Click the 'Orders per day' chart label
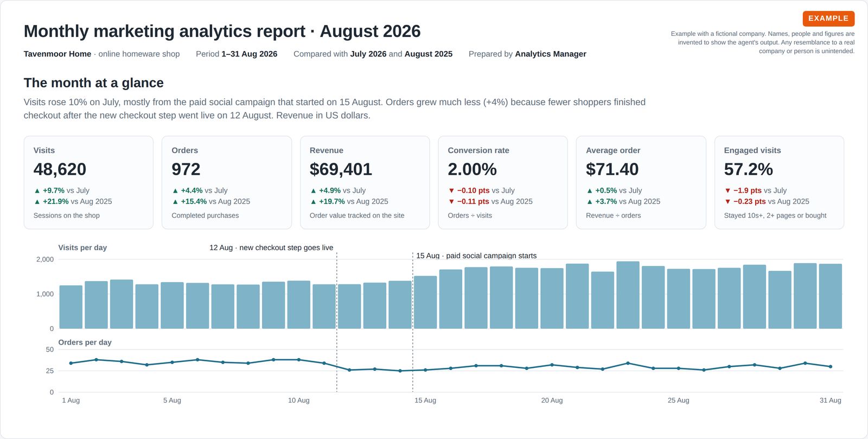The width and height of the screenshot is (868, 439). [x=85, y=342]
